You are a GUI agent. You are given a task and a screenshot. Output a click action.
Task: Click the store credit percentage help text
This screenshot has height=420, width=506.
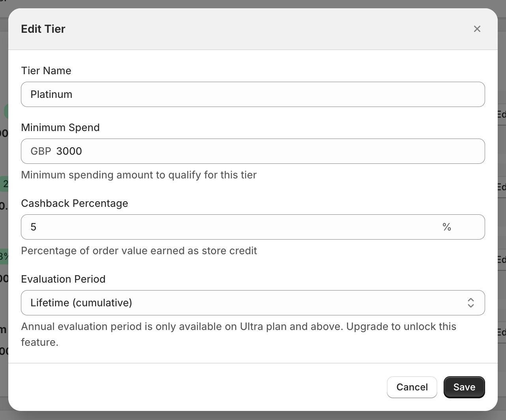tap(139, 251)
